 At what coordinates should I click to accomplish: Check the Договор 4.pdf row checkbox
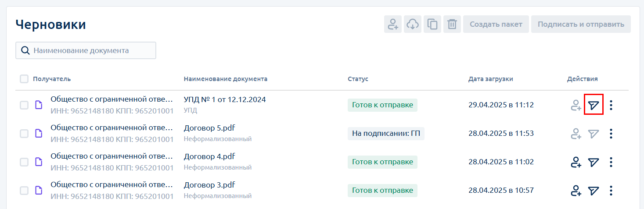tap(24, 162)
